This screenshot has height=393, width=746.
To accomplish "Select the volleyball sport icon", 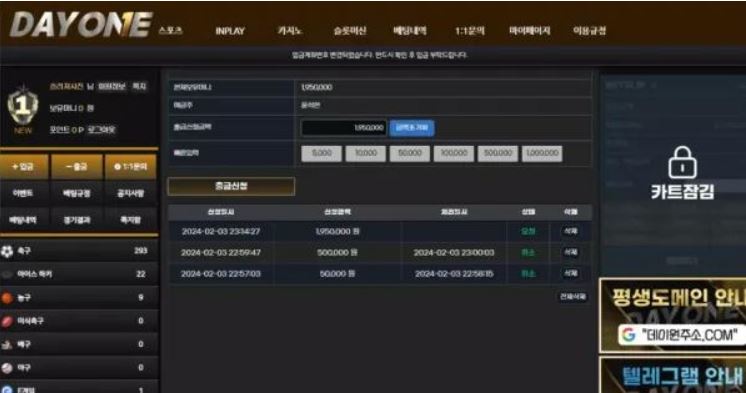I will click(7, 344).
